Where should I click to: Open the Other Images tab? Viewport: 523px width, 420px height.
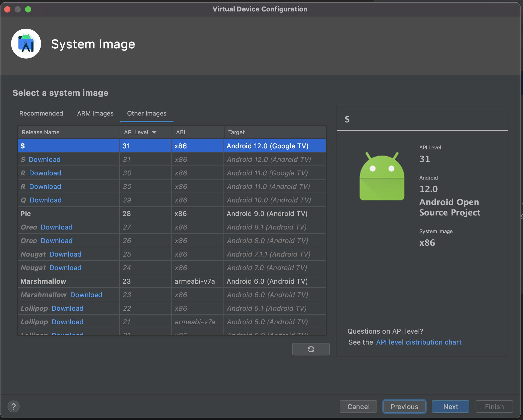pyautogui.click(x=147, y=113)
